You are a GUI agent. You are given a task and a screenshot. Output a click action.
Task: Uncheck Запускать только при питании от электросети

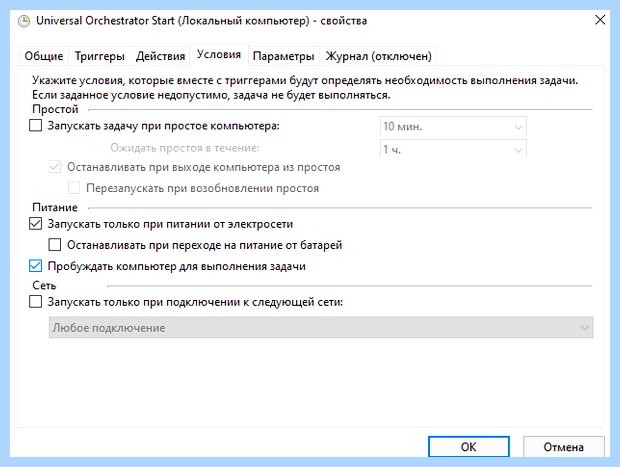[36, 224]
